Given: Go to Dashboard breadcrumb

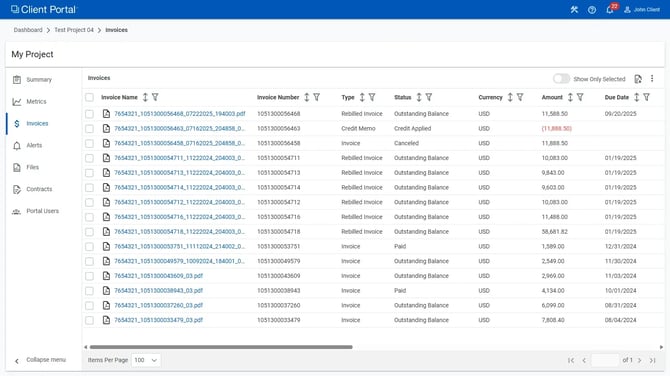Looking at the screenshot, I should tap(28, 30).
